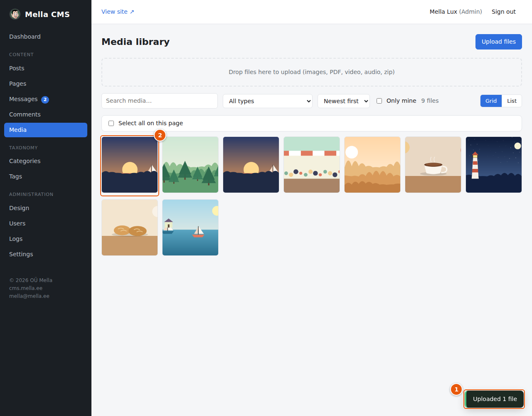Open the sailboat on blue sea thumbnail
This screenshot has height=416, width=532.
point(190,228)
